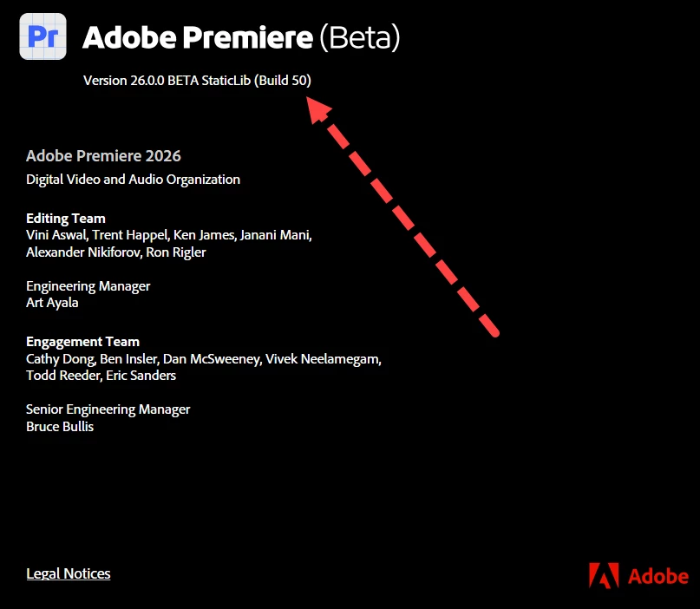Image resolution: width=700 pixels, height=609 pixels.
Task: Click the name Alexander Nikiforov
Action: pos(83,252)
